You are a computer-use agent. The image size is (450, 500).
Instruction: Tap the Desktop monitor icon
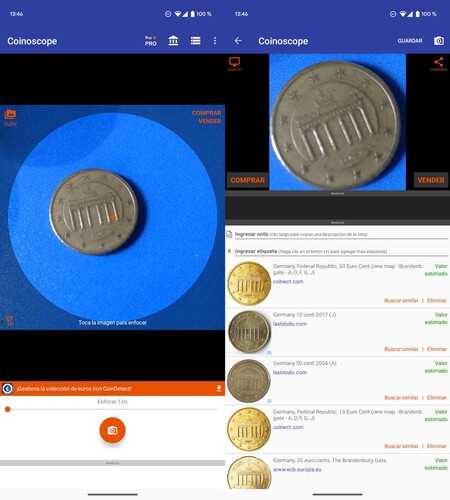pyautogui.click(x=234, y=63)
